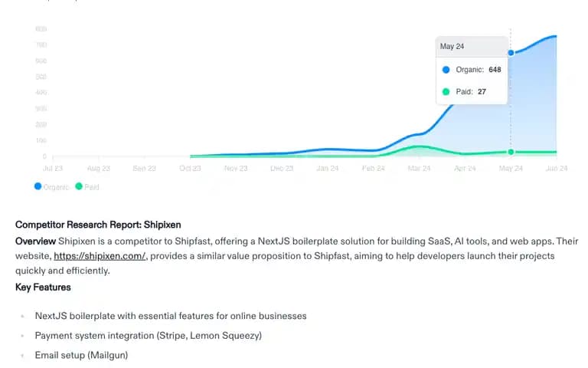Click the May 24 x-axis label
Image resolution: width=588 pixels, height=368 pixels.
(x=511, y=168)
